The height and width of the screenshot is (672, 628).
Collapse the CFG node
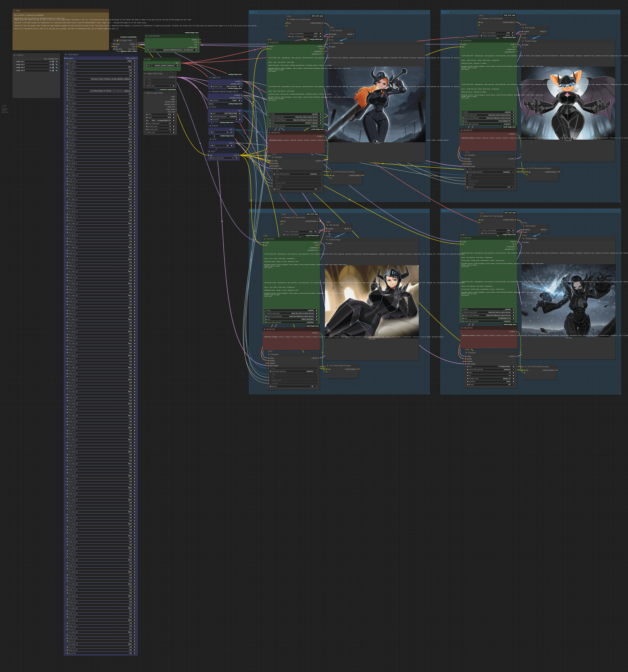pyautogui.click(x=210, y=139)
